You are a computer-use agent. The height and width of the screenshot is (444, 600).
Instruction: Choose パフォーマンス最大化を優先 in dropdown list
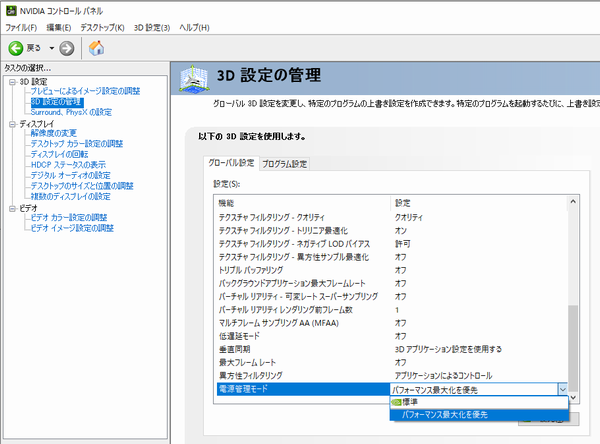pyautogui.click(x=479, y=415)
